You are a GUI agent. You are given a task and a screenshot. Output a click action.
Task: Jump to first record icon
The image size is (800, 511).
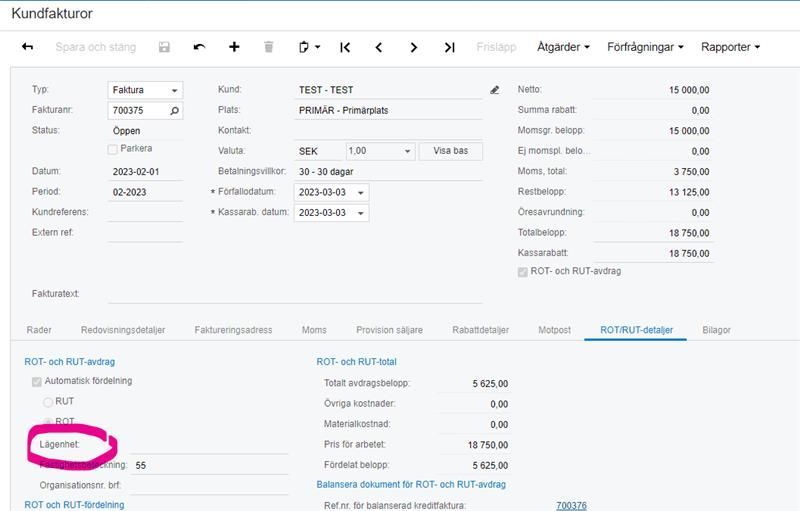[x=345, y=47]
